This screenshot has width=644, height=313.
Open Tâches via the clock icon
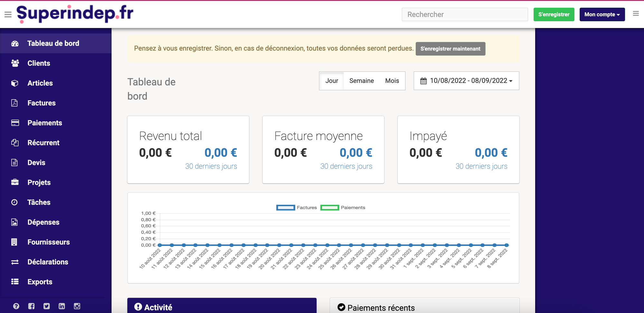point(15,202)
